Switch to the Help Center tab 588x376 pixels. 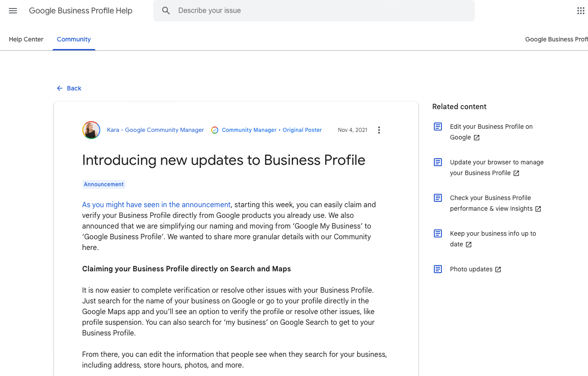[26, 39]
